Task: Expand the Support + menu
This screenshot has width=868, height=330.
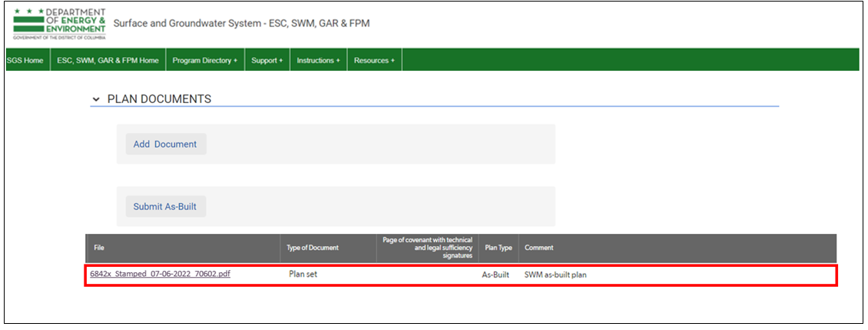Action: click(267, 60)
